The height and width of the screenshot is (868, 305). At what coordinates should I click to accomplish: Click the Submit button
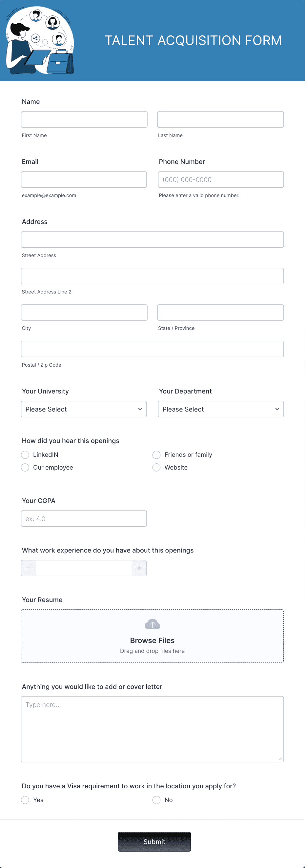(x=154, y=842)
